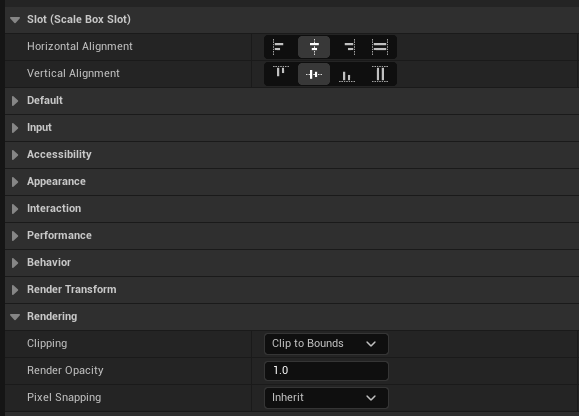Open the Pixel Snapping dropdown
The height and width of the screenshot is (416, 579).
click(x=326, y=398)
